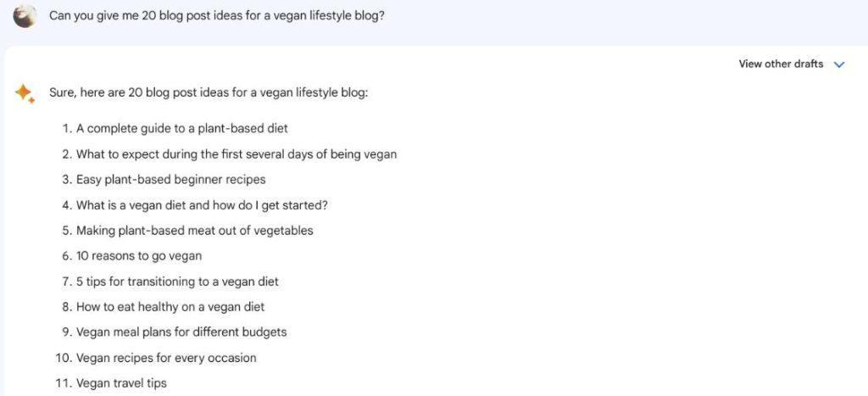The width and height of the screenshot is (868, 396).
Task: Click the "What is a vegan diet" item
Action: pos(202,205)
